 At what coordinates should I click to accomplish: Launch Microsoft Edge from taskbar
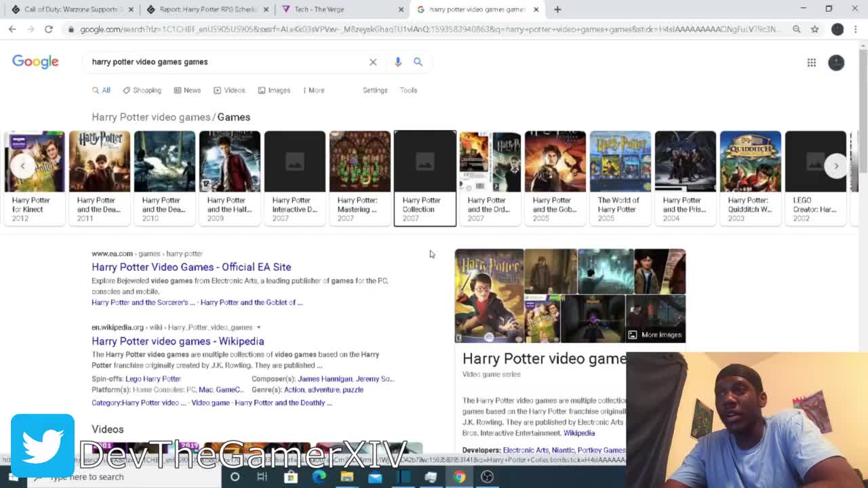(319, 476)
